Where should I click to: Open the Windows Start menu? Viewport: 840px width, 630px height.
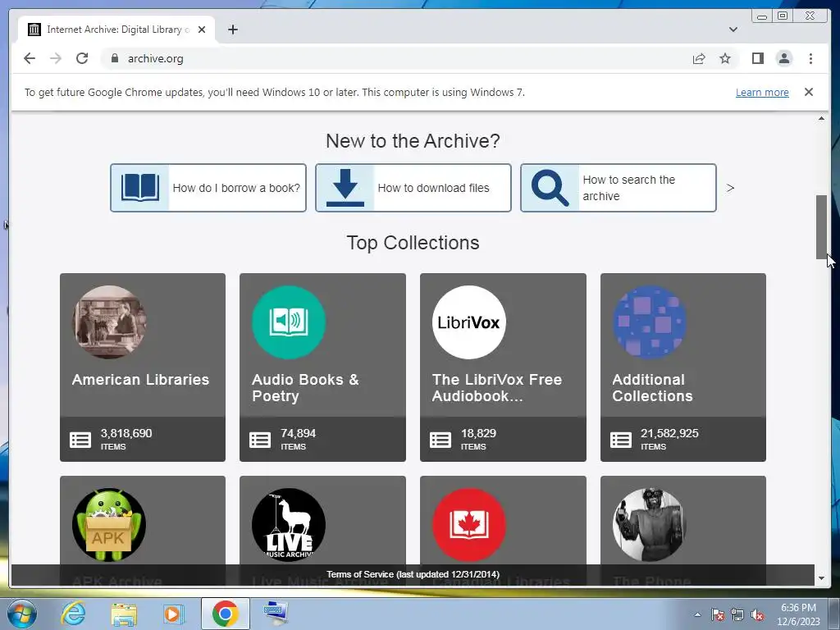tap(22, 614)
